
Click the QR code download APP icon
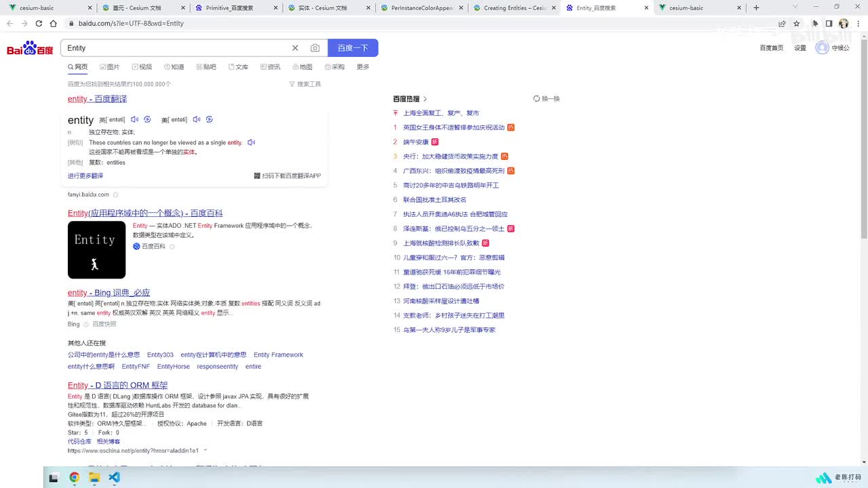pos(257,176)
